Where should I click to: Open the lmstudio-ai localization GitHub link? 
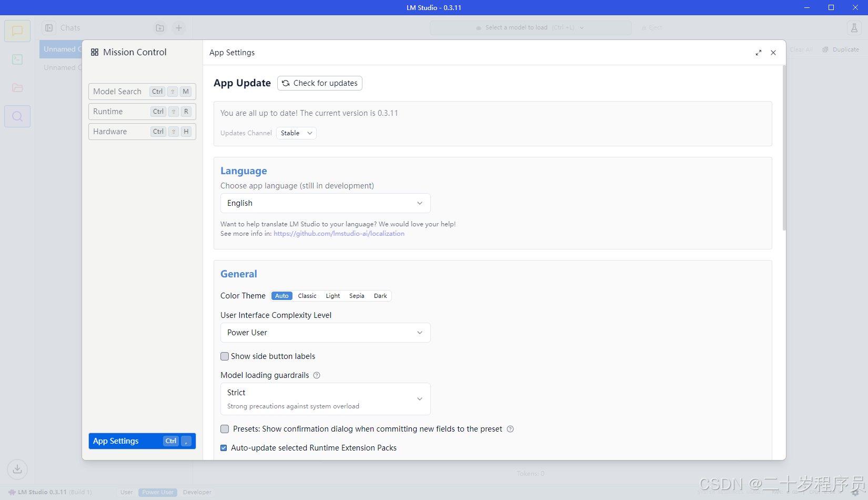coord(339,234)
